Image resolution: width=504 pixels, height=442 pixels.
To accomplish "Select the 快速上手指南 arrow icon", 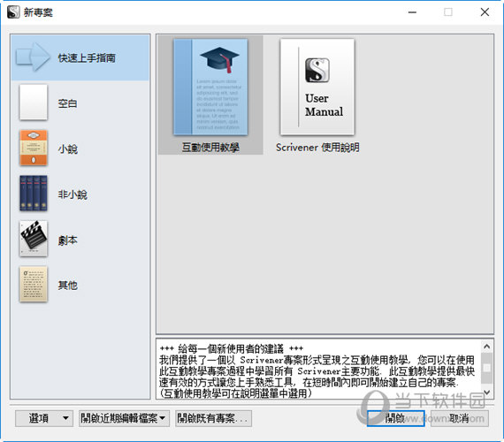I will click(33, 57).
